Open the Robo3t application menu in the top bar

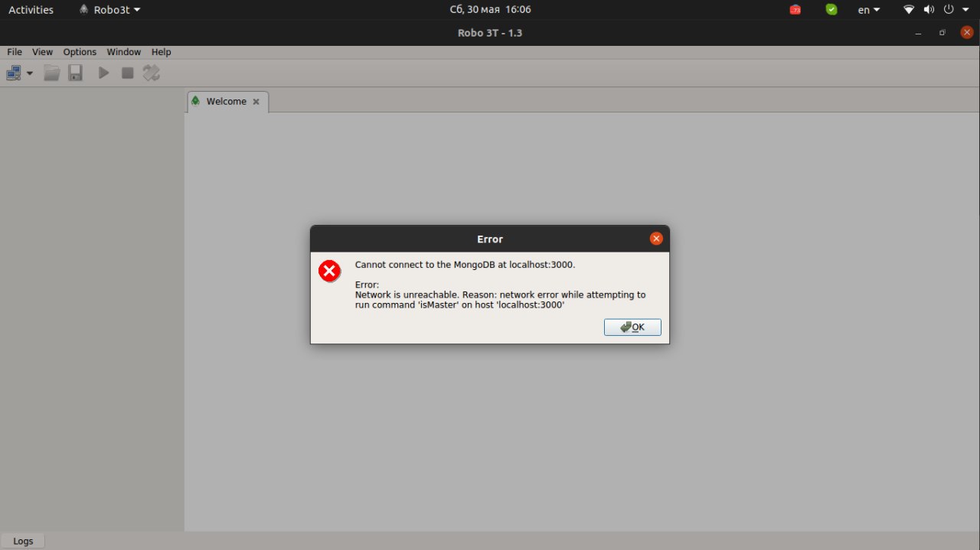click(x=109, y=10)
